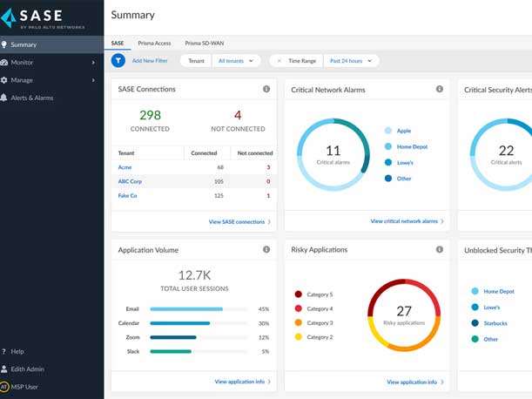
Task: Click the Category 5 dark red legend swatch
Action: 299,294
